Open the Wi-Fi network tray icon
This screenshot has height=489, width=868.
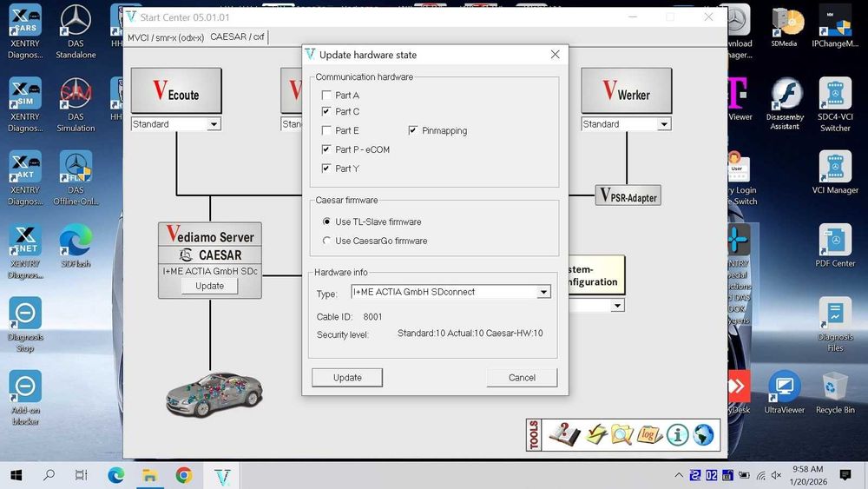[x=761, y=475]
